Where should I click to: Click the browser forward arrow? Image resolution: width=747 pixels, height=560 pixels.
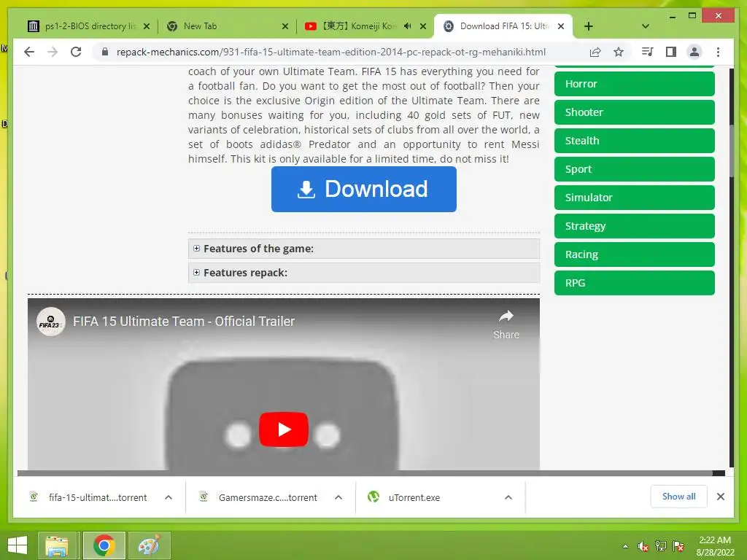point(53,52)
